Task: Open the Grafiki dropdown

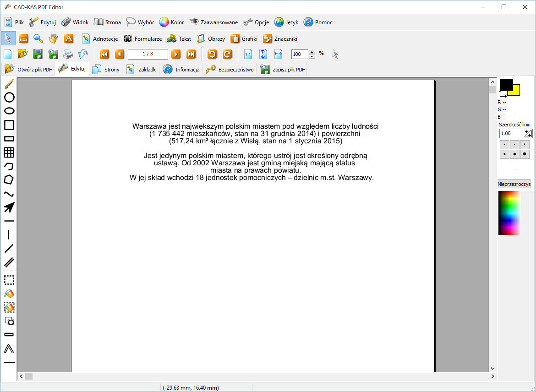Action: point(244,38)
